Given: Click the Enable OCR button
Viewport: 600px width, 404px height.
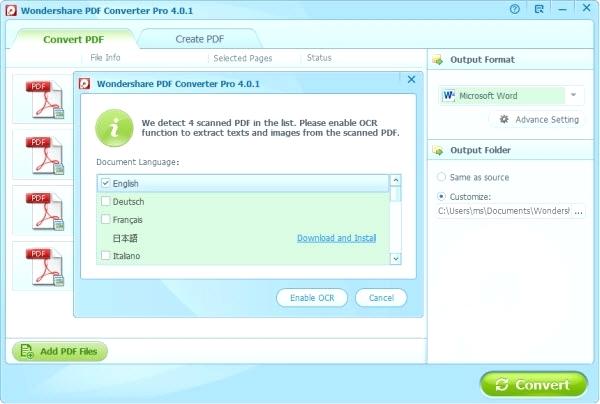Looking at the screenshot, I should click(x=312, y=298).
